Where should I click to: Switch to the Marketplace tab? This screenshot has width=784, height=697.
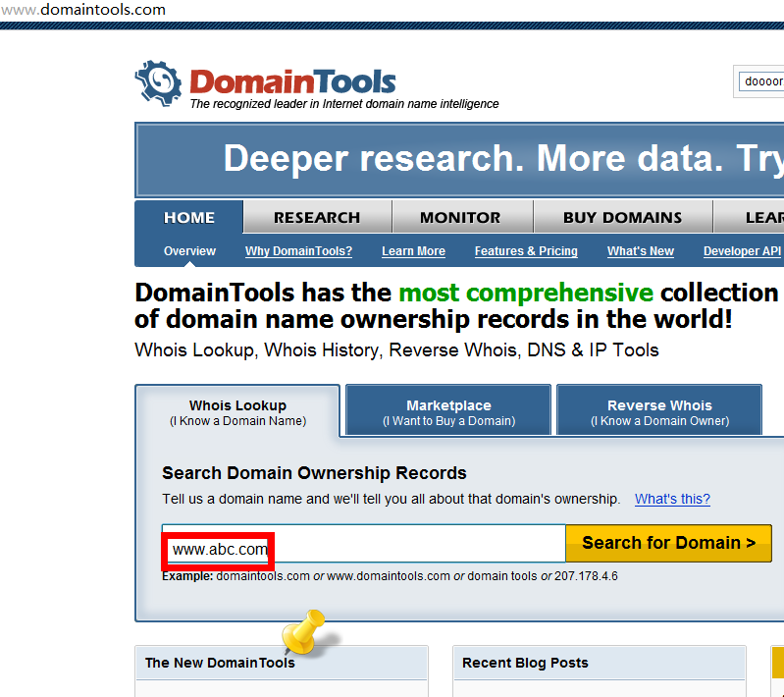[448, 410]
